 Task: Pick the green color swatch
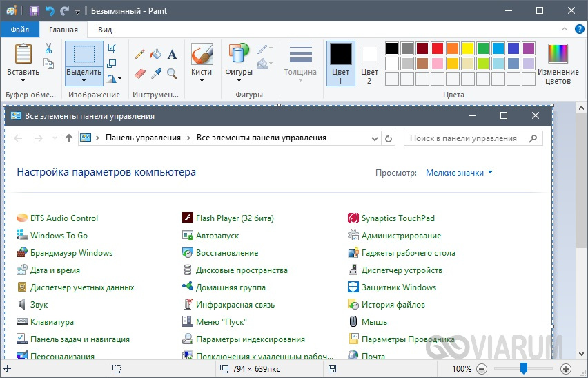483,48
